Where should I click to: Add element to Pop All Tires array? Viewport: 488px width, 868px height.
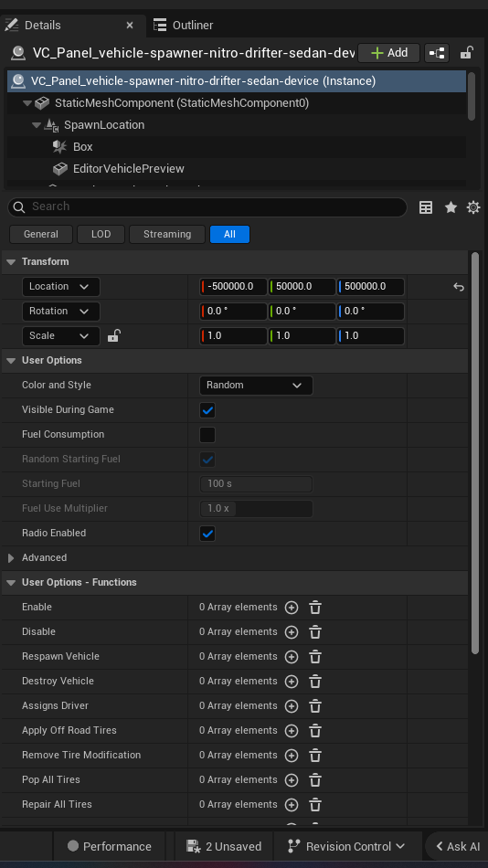coord(292,780)
